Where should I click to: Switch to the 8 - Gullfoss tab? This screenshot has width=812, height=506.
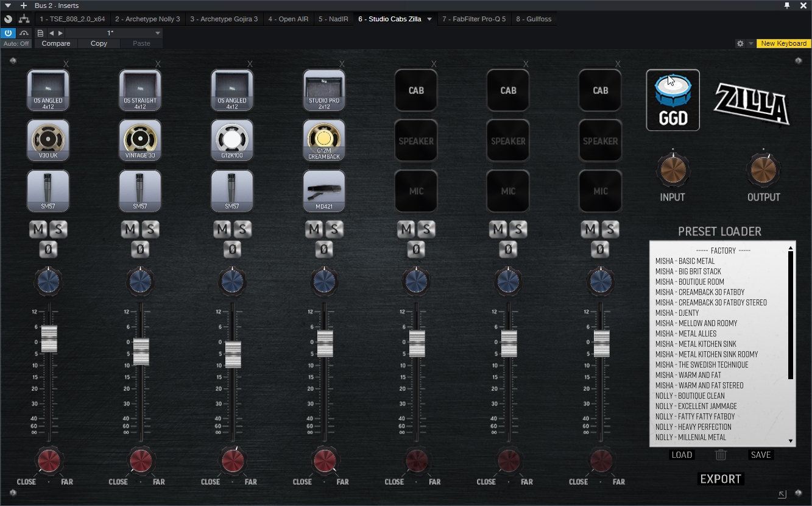click(534, 19)
